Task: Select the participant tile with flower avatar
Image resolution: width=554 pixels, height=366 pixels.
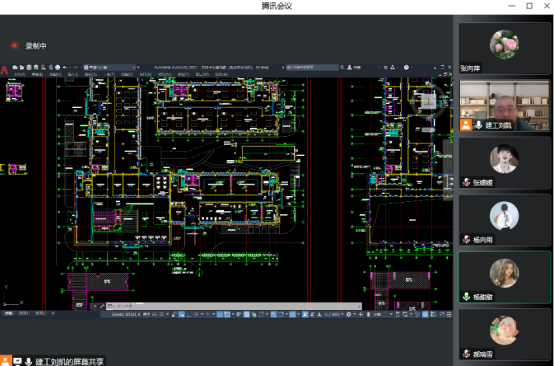Action: (x=505, y=48)
